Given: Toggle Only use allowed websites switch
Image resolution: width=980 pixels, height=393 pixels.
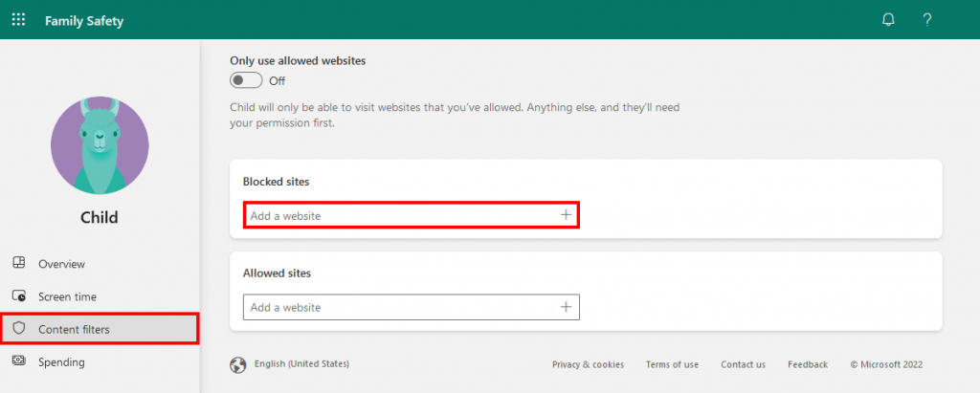Looking at the screenshot, I should (246, 80).
